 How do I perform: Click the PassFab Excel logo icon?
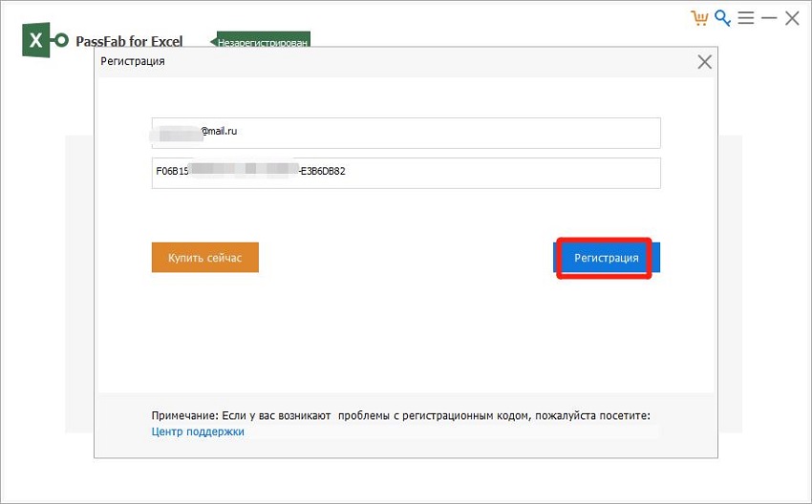click(45, 40)
